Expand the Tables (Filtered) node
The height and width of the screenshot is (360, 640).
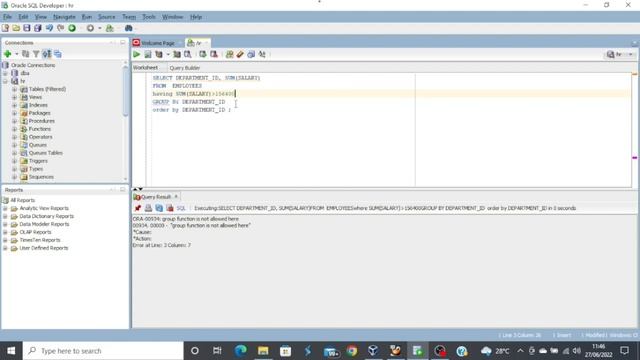(x=14, y=89)
